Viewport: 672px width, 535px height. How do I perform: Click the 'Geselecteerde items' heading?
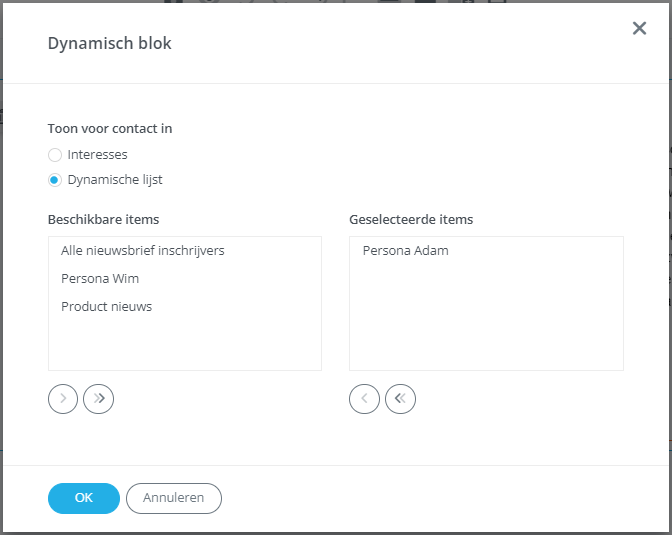411,219
